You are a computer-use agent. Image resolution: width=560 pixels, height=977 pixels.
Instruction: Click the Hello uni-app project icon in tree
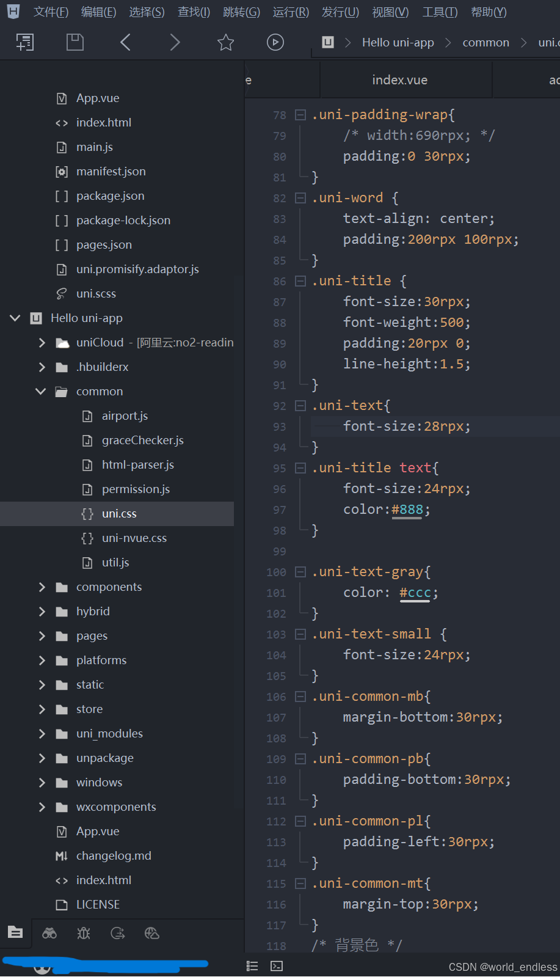click(x=36, y=318)
